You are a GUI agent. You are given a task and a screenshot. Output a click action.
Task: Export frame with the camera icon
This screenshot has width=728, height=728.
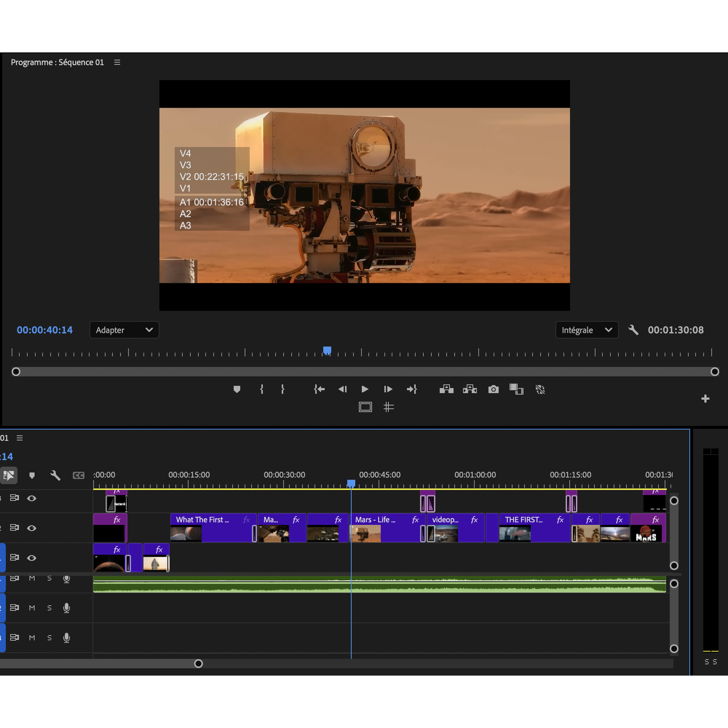click(x=493, y=389)
